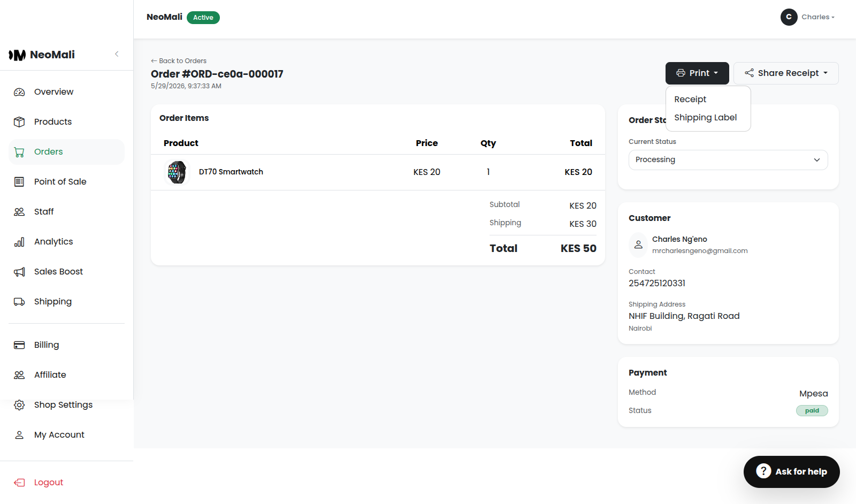Click the My Account person icon
The height and width of the screenshot is (504, 856).
click(19, 435)
